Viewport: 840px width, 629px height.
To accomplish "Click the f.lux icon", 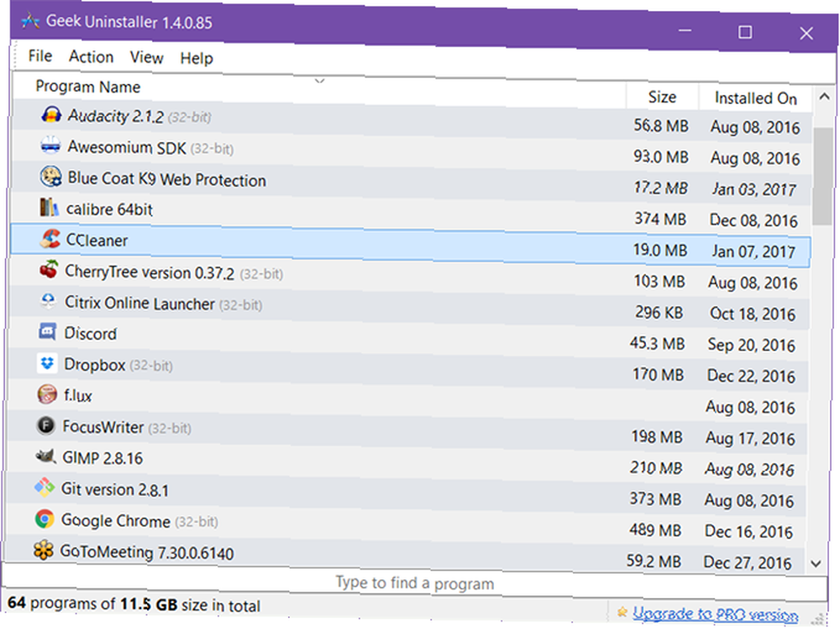I will pos(47,395).
